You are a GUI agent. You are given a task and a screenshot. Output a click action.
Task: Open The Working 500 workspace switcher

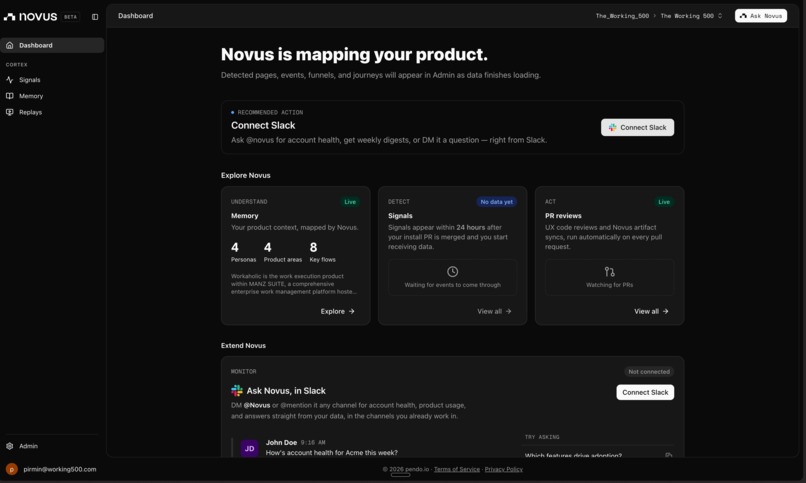click(691, 16)
